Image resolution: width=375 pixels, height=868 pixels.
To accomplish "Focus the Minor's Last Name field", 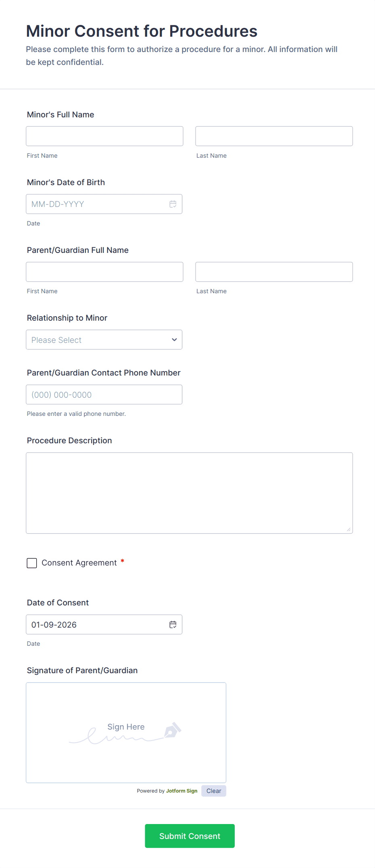I will point(274,136).
